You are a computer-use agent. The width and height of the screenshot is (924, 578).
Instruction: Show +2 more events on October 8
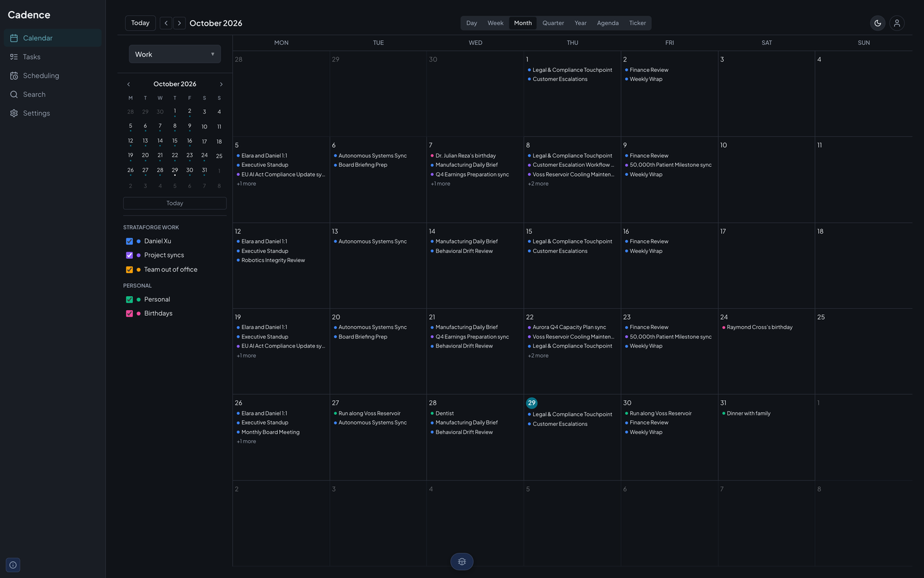pos(538,184)
